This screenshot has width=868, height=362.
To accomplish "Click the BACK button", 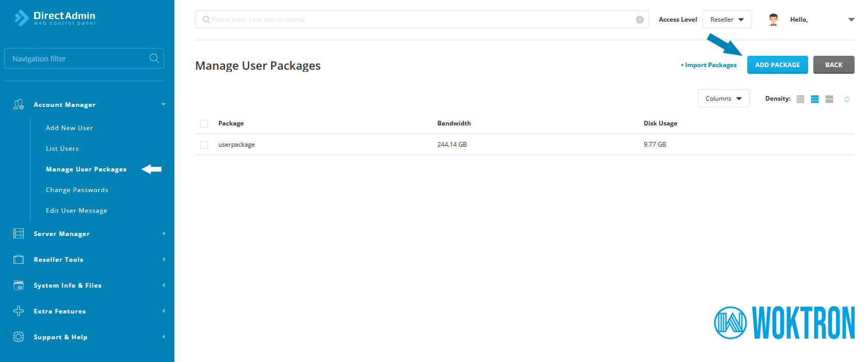I will (x=833, y=65).
